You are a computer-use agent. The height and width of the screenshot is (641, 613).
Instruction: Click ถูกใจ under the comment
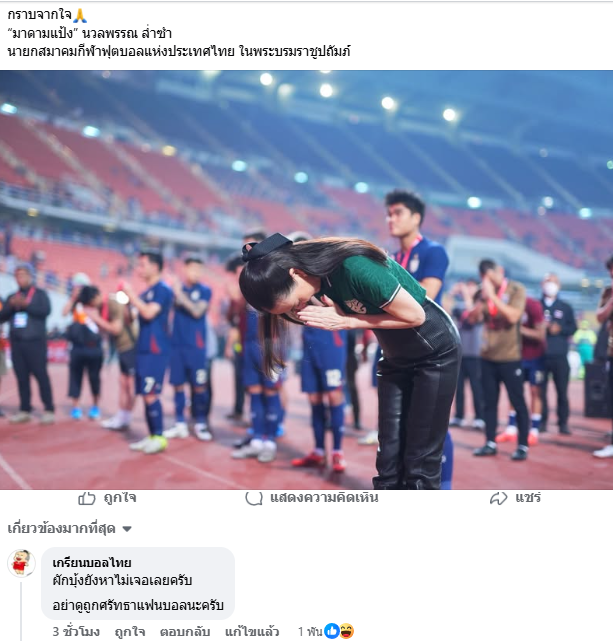pos(130,632)
